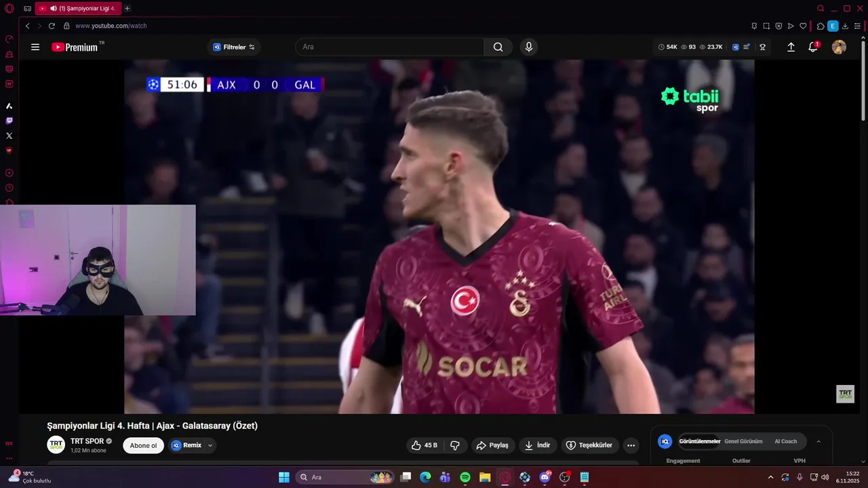Click the site padlock security icon
The image size is (868, 488).
[66, 26]
